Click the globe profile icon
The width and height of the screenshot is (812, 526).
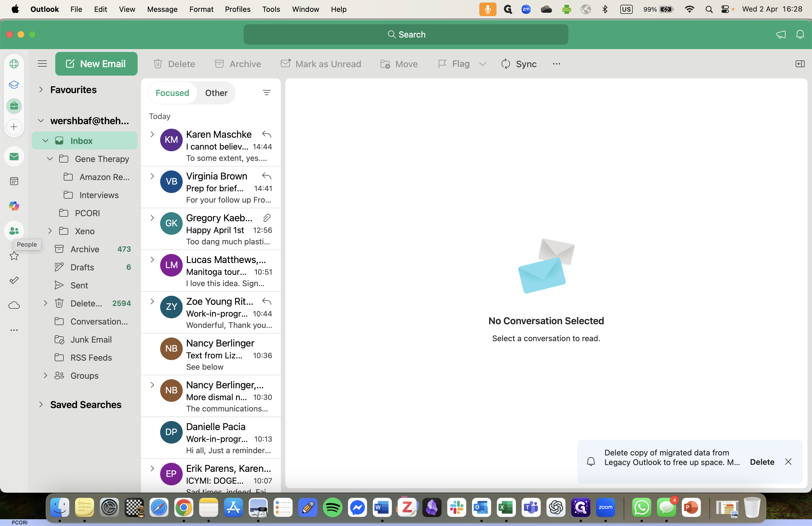pos(14,64)
